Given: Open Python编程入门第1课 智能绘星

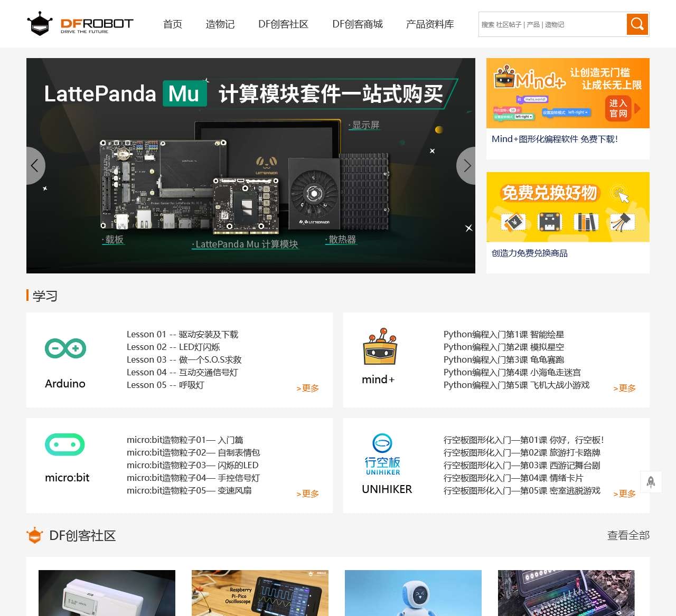Looking at the screenshot, I should pos(504,334).
